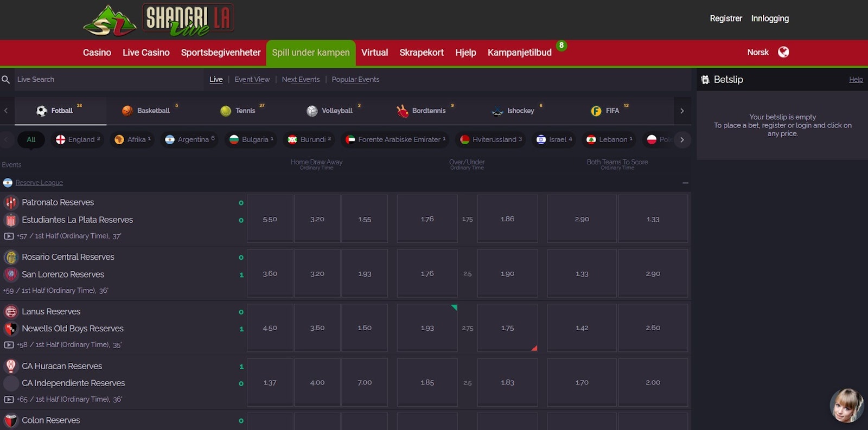Open the live chat support avatar
This screenshot has width=868, height=430.
(846, 405)
